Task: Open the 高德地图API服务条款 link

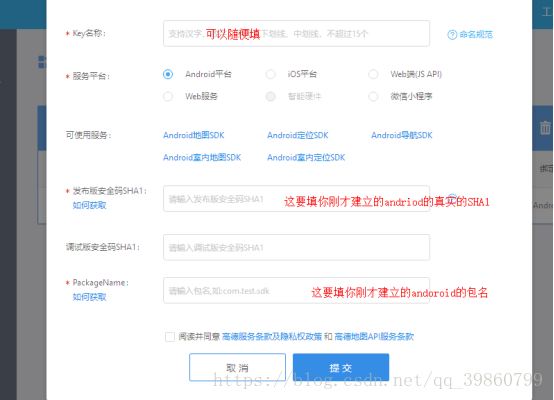Action: pos(374,337)
